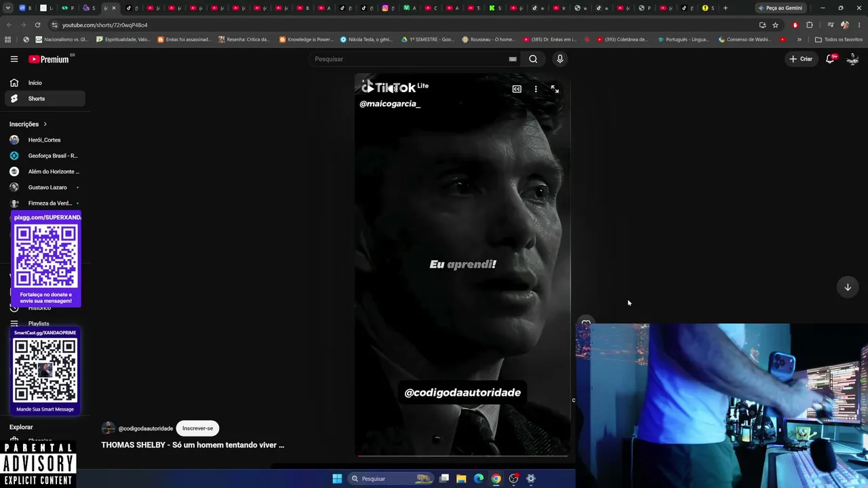Image resolution: width=868 pixels, height=488 pixels.
Task: Go to the next Short with down arrow
Action: pyautogui.click(x=848, y=287)
